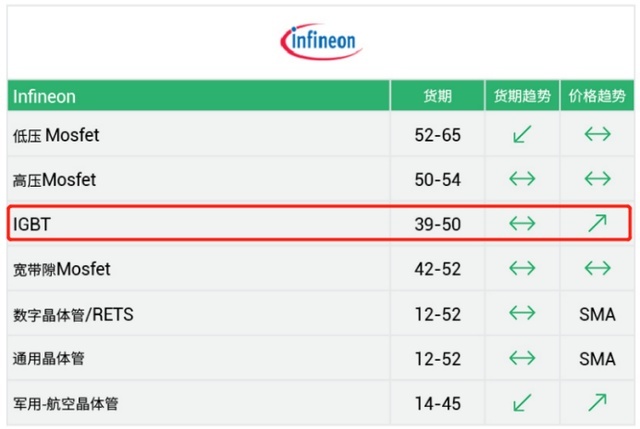
Task: Click SMA in the 数字晶体管/RETS row
Action: pyautogui.click(x=597, y=314)
